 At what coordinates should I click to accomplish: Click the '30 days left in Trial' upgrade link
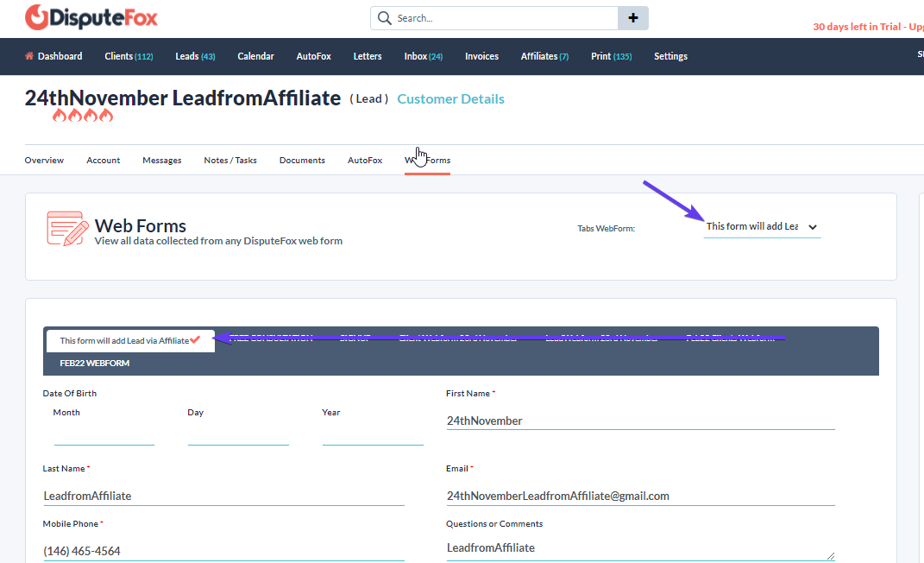[868, 27]
